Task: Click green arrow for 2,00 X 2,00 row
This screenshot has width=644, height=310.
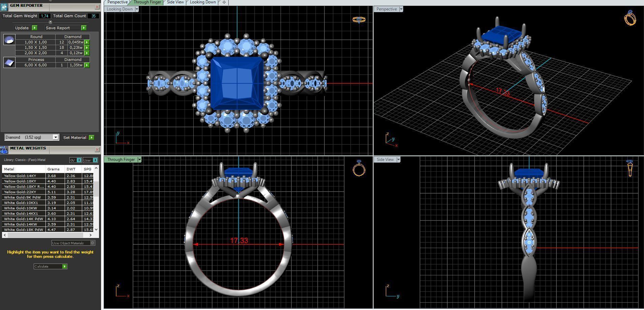Action: coord(87,53)
